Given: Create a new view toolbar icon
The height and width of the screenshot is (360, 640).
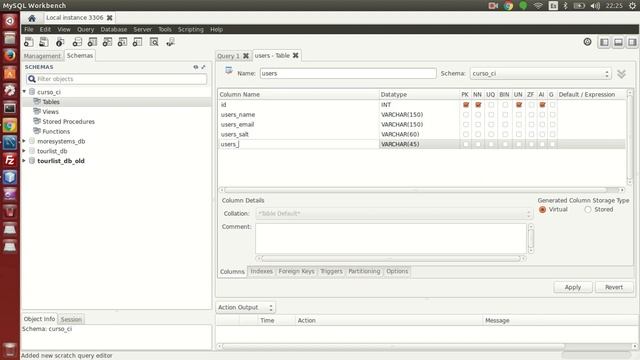Looking at the screenshot, I should (107, 42).
